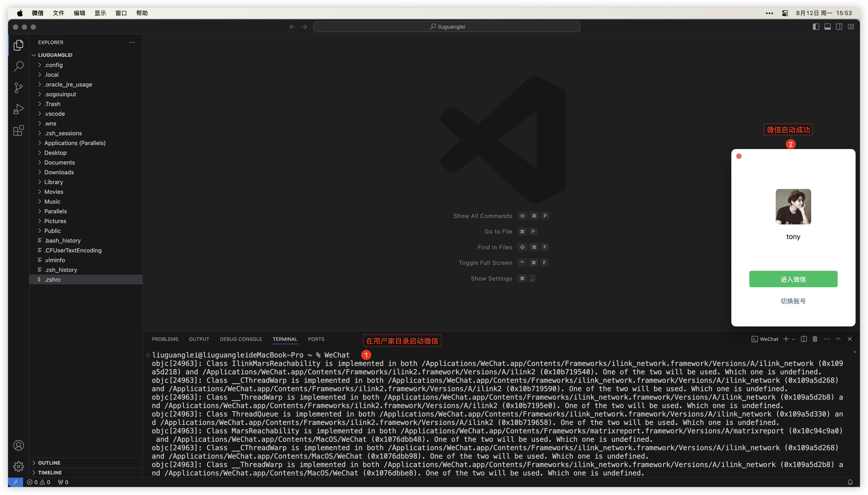Open the Source Control view
The width and height of the screenshot is (868, 495).
[18, 88]
